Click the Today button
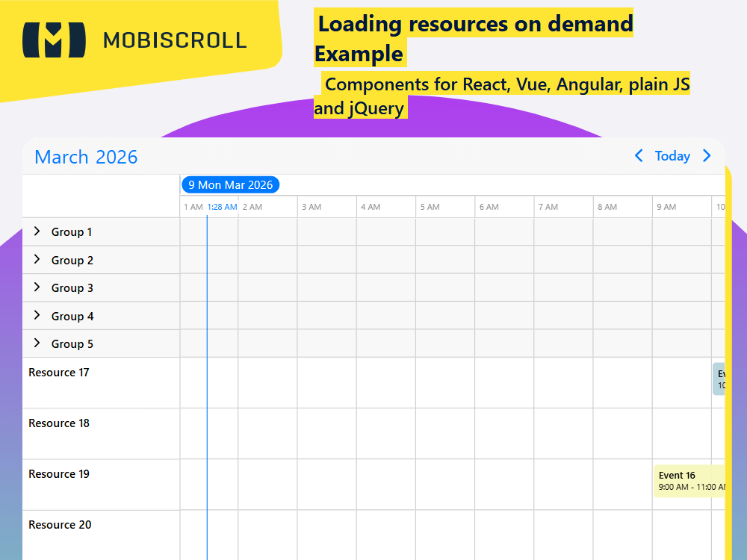Screen dimensions: 747x560 click(x=672, y=156)
